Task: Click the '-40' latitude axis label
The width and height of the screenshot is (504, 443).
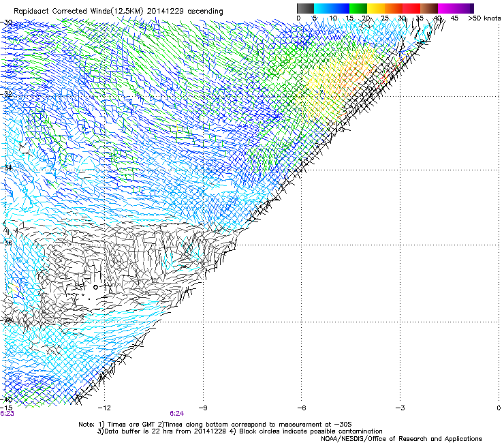Action: click(6, 400)
